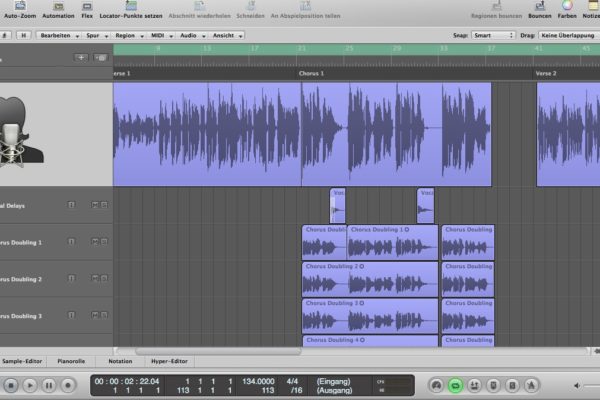Screen dimensions: 600x400
Task: Click the Automation toolbar icon
Action: pyautogui.click(x=58, y=6)
